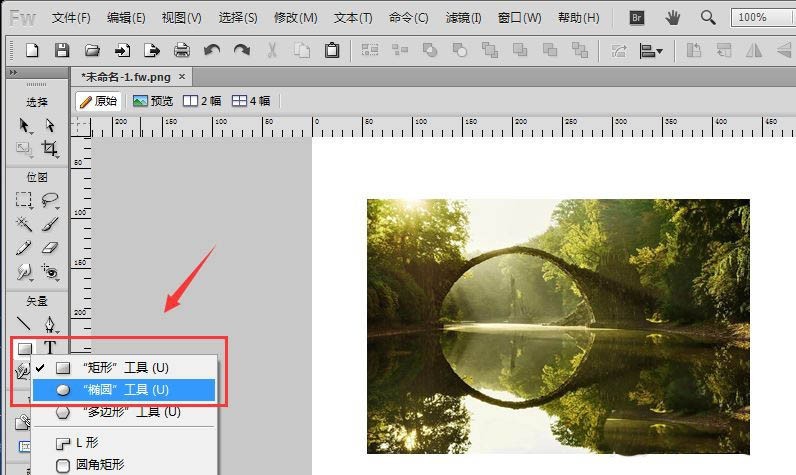Viewport: 796px width, 475px height.
Task: Expand the collapsed tools panel arrows
Action: click(x=13, y=73)
